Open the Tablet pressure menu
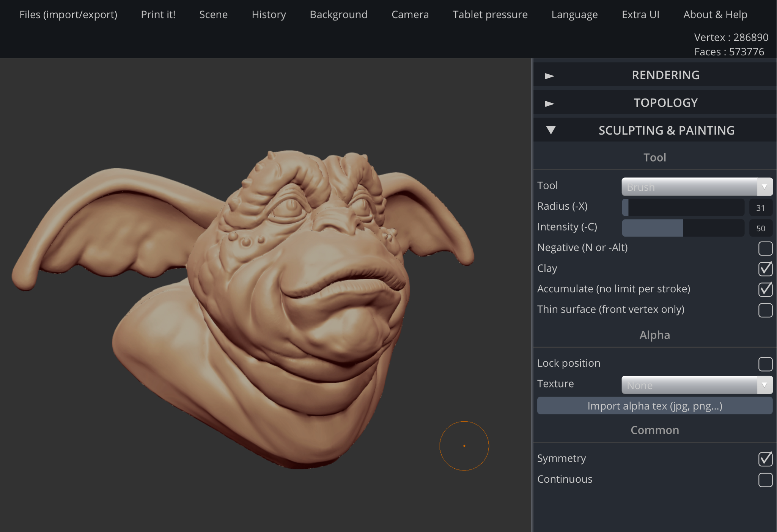Image resolution: width=777 pixels, height=532 pixels. [x=490, y=14]
